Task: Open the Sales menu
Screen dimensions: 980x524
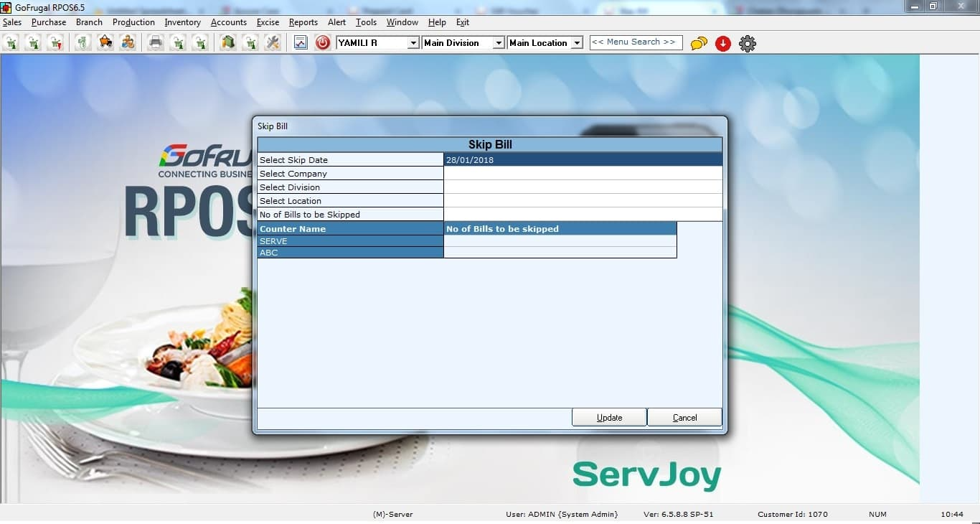Action: tap(12, 22)
